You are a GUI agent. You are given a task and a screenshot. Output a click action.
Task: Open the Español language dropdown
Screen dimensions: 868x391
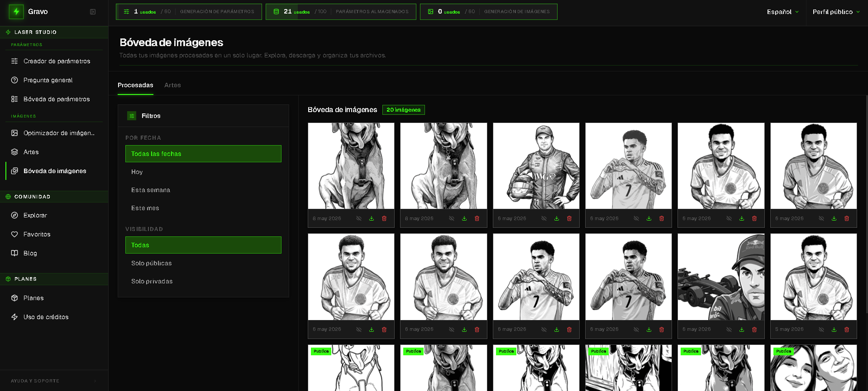(x=783, y=12)
